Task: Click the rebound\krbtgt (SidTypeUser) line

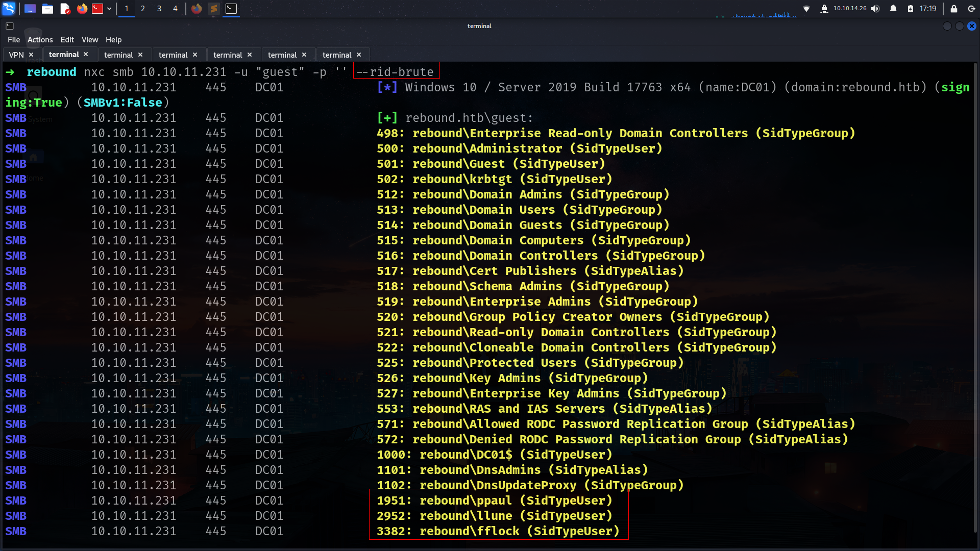Action: tap(495, 179)
